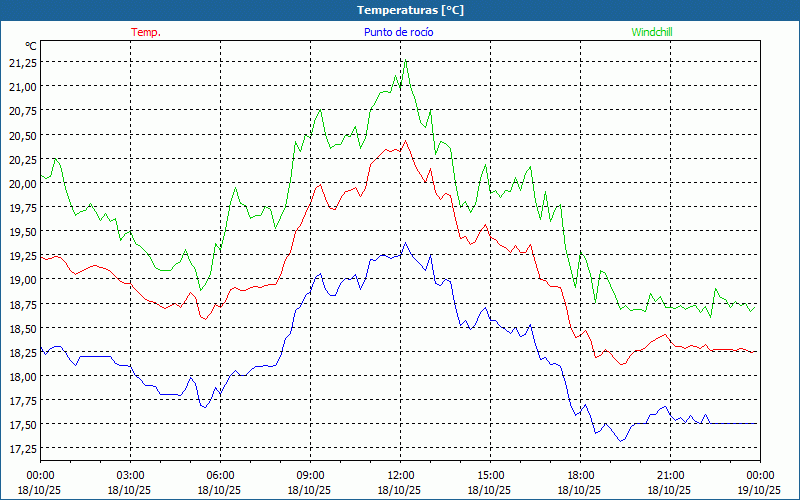The height and width of the screenshot is (500, 800).
Task: Click the 17,25 value on the y-axis
Action: pos(22,449)
